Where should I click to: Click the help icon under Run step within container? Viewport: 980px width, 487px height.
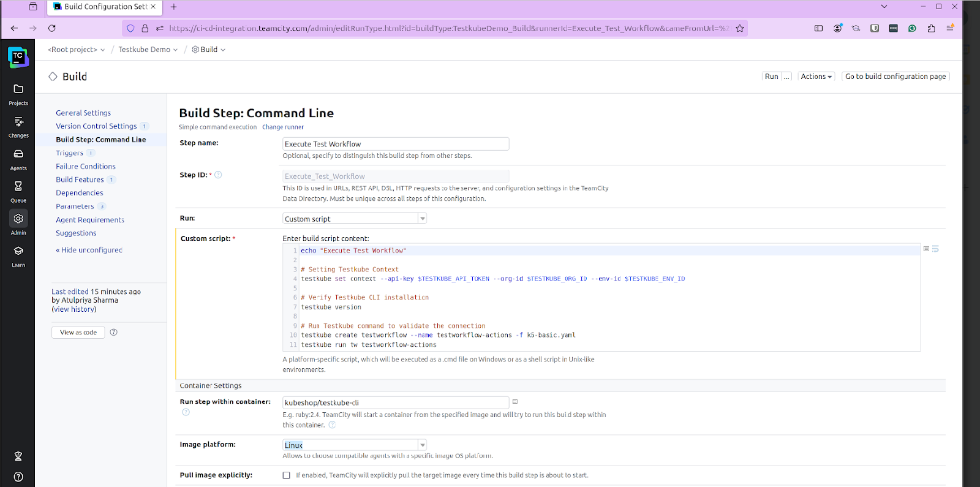[x=186, y=412]
